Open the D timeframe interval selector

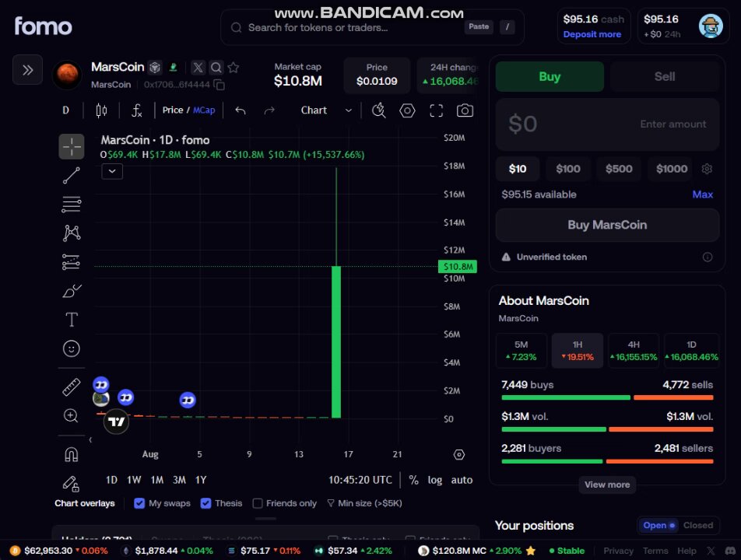tap(65, 110)
